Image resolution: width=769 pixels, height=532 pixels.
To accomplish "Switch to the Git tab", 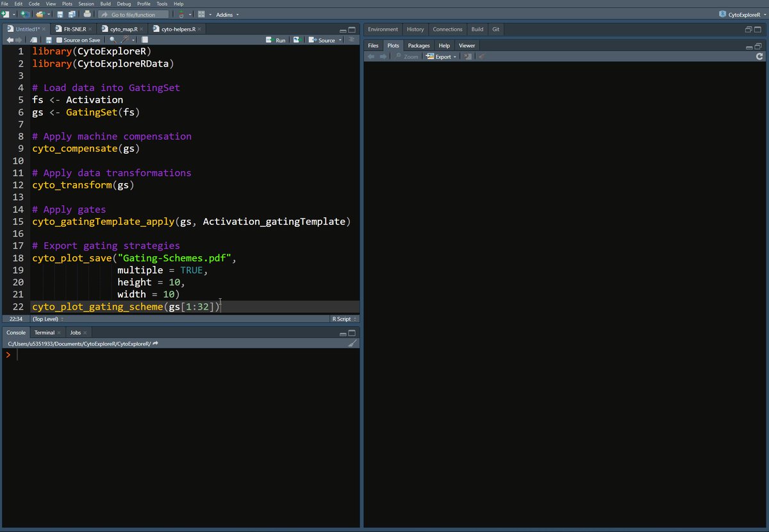I will [x=496, y=29].
